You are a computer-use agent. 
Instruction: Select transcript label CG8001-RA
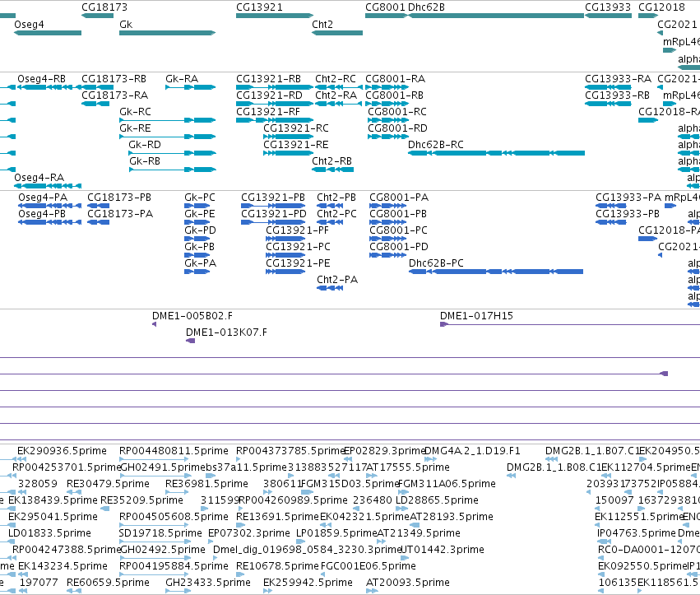point(396,79)
